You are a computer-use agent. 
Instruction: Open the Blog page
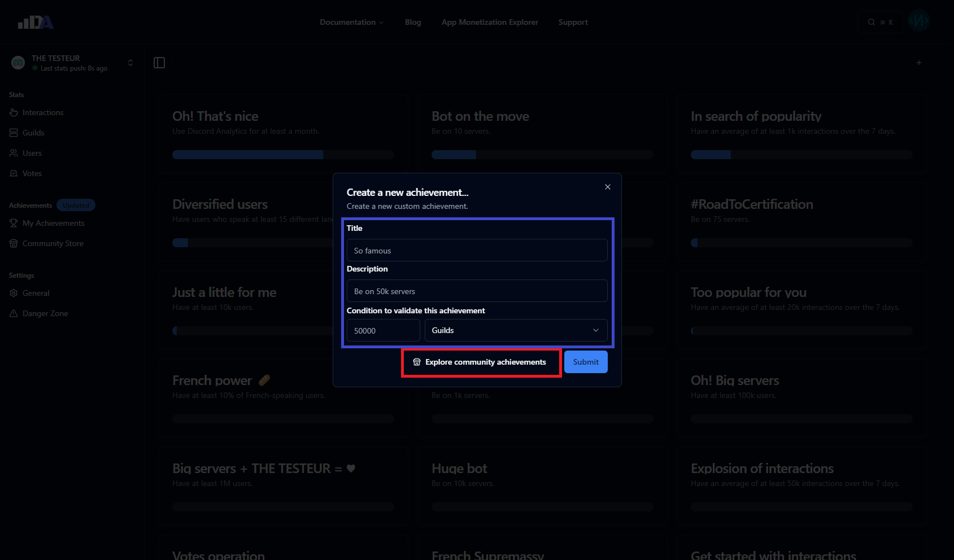413,22
